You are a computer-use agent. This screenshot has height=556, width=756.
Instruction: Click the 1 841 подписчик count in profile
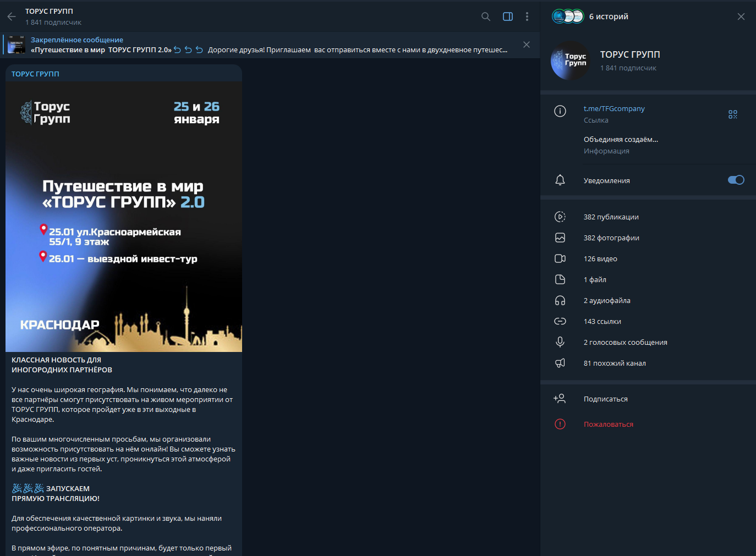click(628, 68)
